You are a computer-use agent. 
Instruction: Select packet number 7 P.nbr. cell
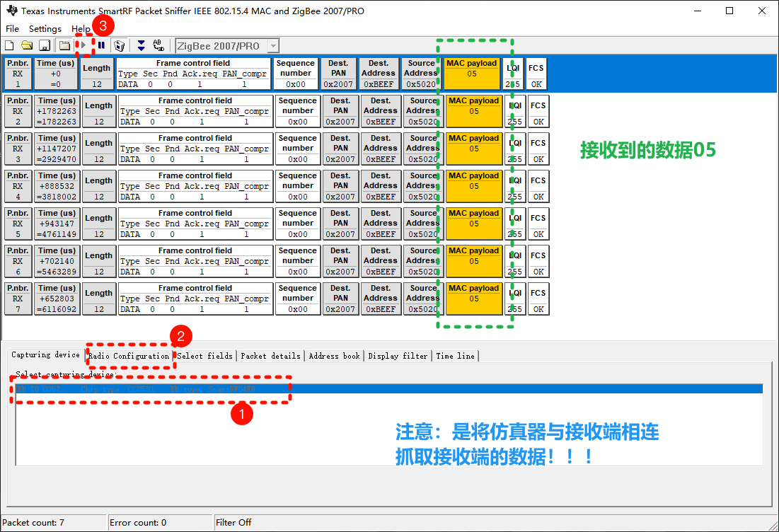tap(18, 299)
